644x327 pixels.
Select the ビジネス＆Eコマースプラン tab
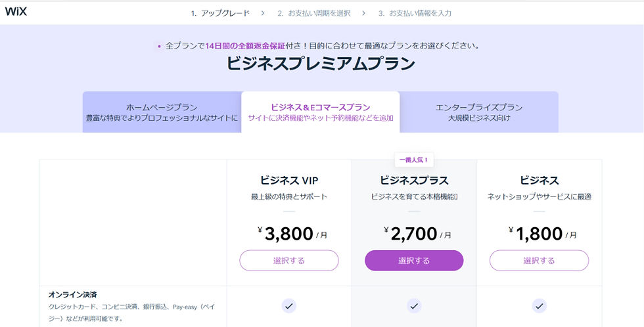[321, 112]
